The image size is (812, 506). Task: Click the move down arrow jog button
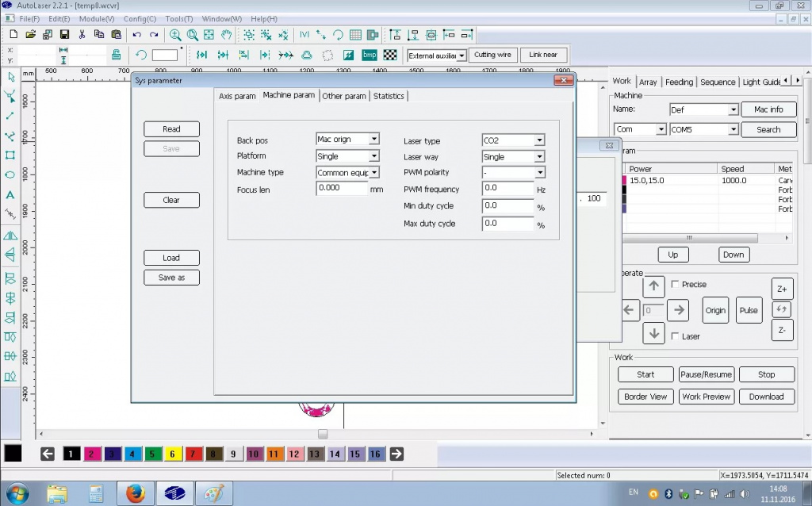coord(653,334)
